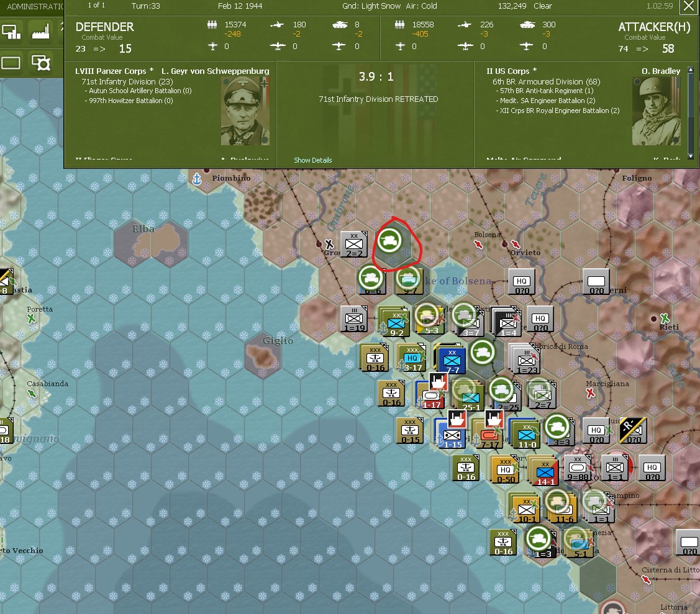This screenshot has height=614, width=700.
Task: Click the tank marker next to blue 7-7 counter
Action: [x=482, y=352]
